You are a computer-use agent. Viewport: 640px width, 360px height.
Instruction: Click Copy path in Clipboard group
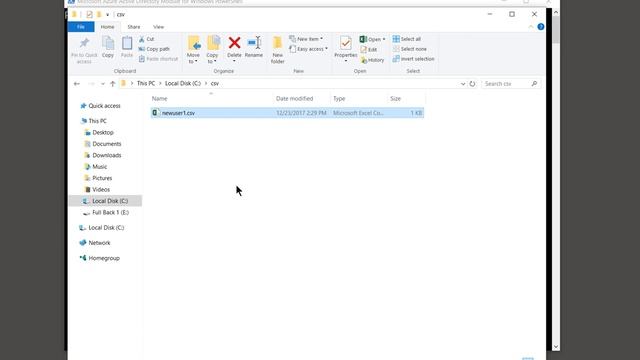click(x=154, y=49)
